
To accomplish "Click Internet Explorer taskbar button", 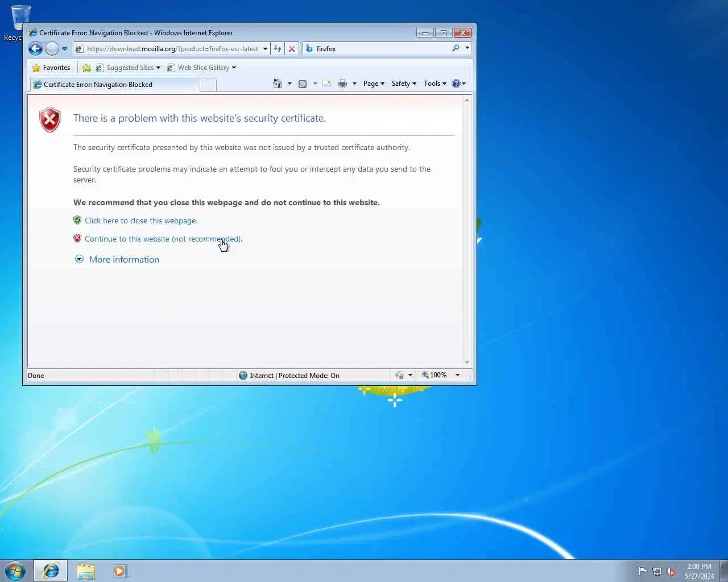I will pyautogui.click(x=51, y=571).
